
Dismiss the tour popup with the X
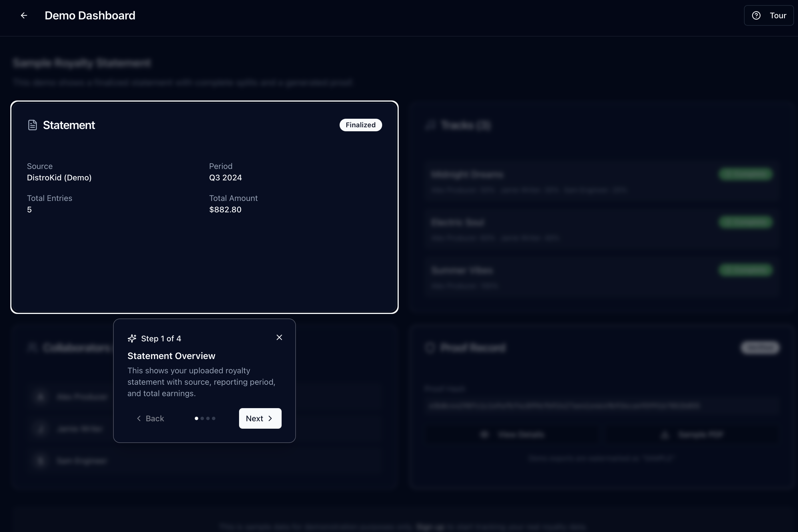click(279, 337)
